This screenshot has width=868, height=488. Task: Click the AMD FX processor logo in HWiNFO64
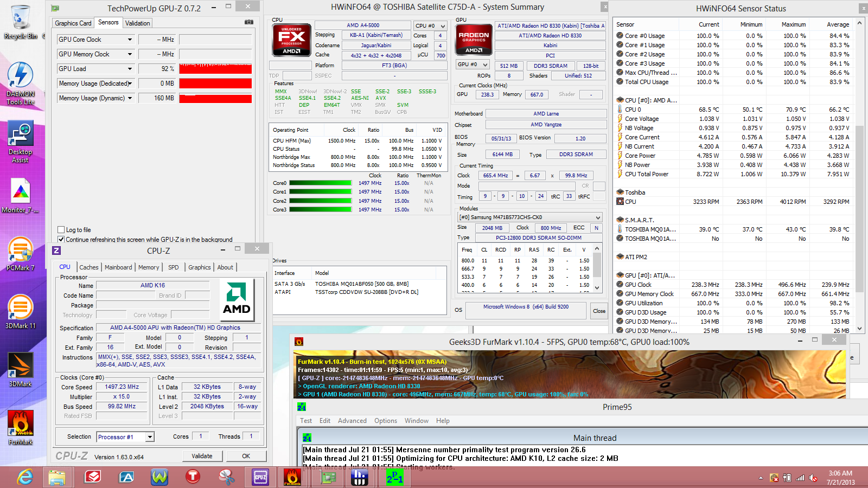[291, 40]
